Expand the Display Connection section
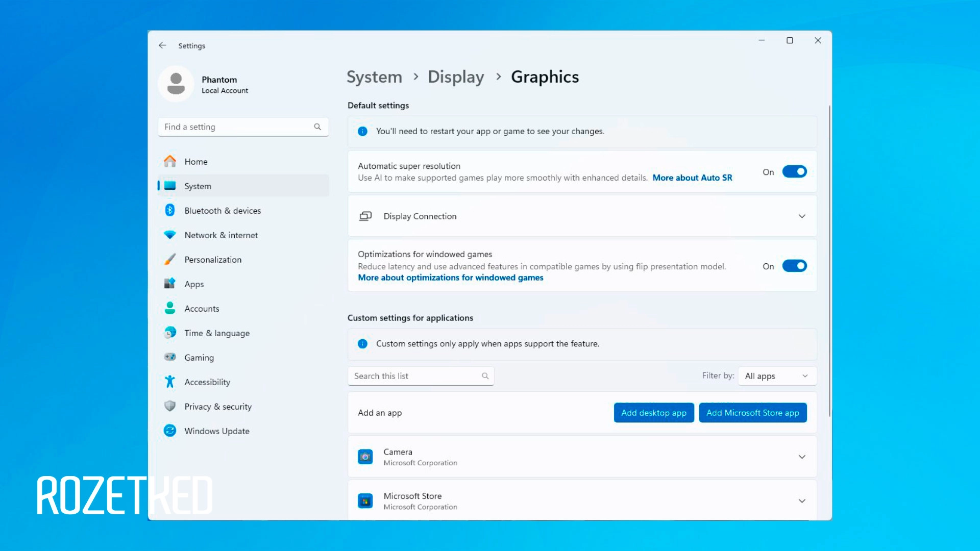This screenshot has width=980, height=551. point(802,216)
